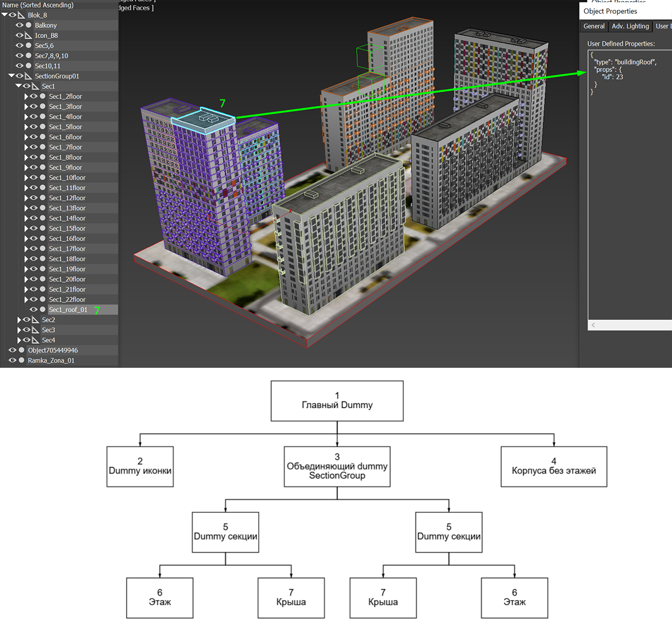672x627 pixels.
Task: Click the geometry dot icon of Sec1_16floor
Action: tap(43, 238)
